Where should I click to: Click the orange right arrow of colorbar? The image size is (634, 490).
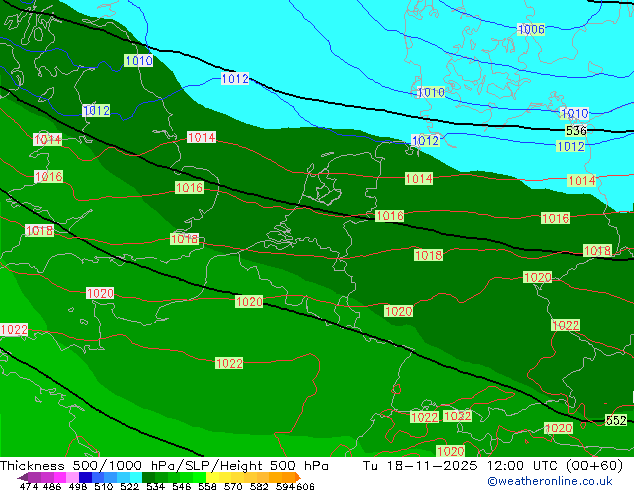pos(298,477)
